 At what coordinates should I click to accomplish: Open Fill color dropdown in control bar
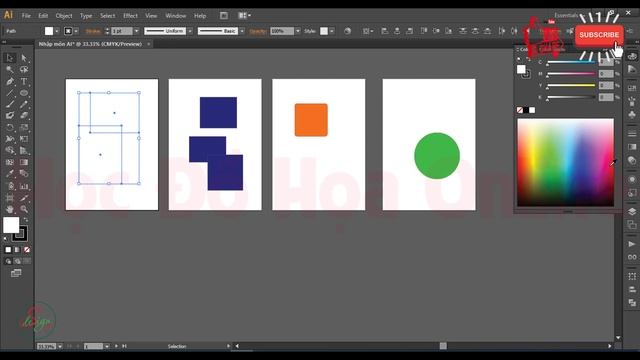pos(57,31)
